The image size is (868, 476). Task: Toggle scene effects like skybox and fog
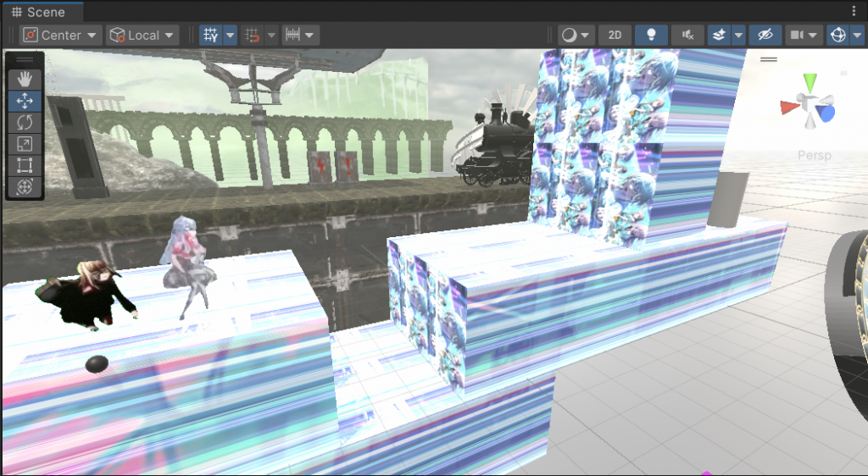pyautogui.click(x=719, y=36)
